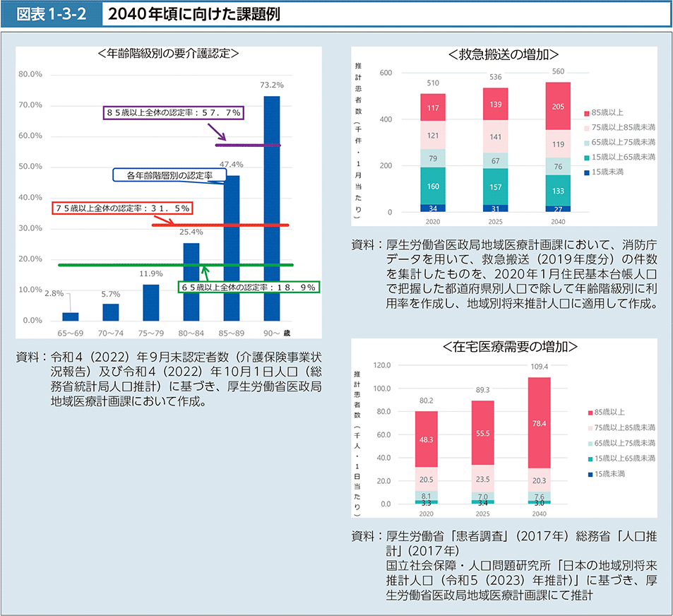Click the blue 15歳未満 swatch in 在宅医療 legend
The image size is (673, 616).
(590, 474)
